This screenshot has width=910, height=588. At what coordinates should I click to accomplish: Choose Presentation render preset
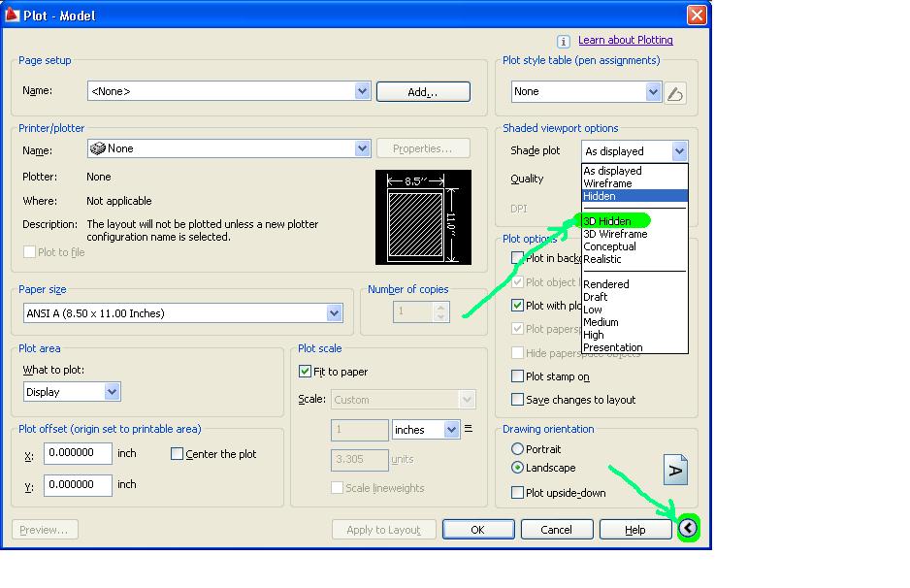click(634, 347)
